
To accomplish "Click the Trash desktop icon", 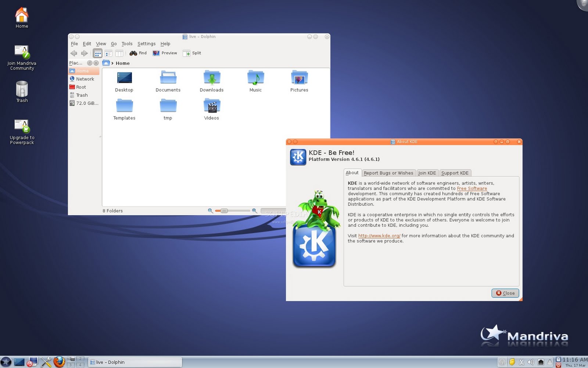I will [22, 92].
